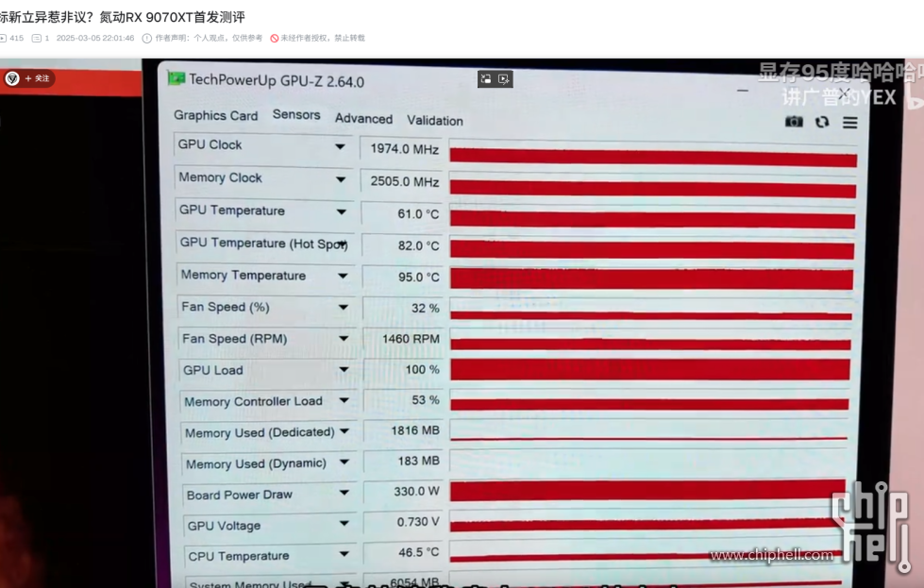924x588 pixels.
Task: Expand the Memory Used (Dynamic) dropdown arrow
Action: coord(344,462)
